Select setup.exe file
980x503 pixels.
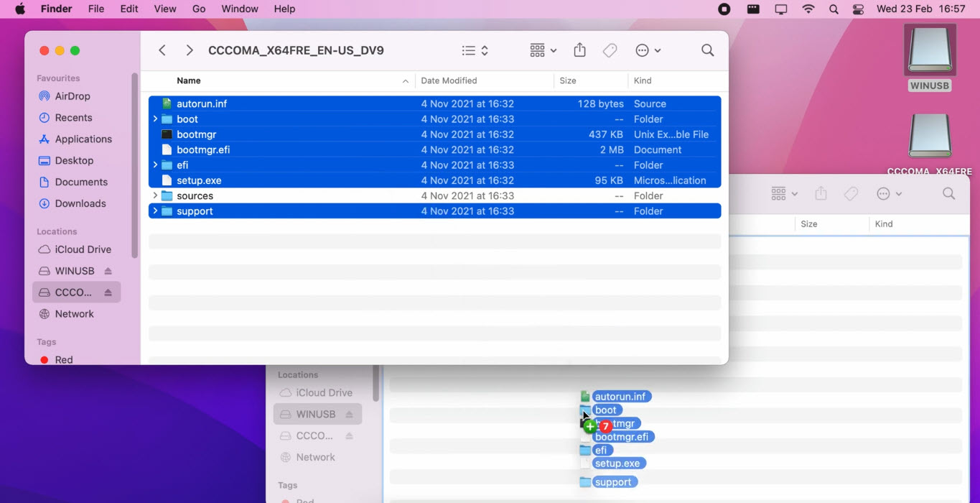point(434,180)
